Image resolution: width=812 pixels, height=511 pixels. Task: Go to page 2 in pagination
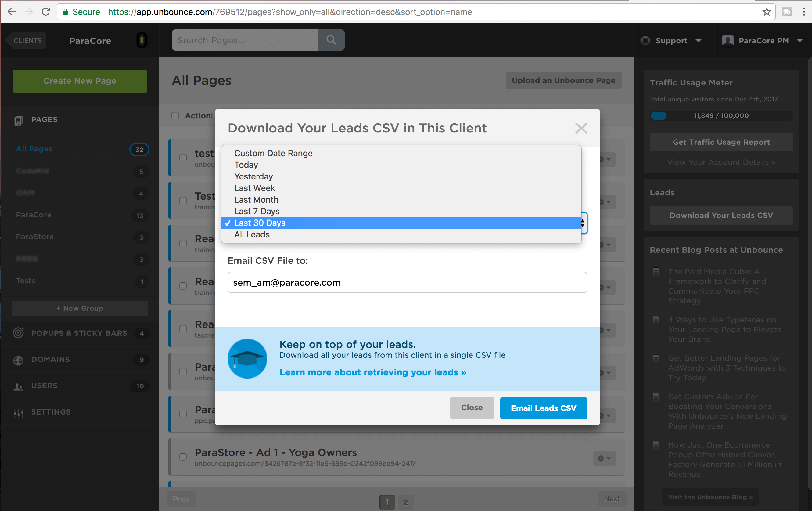coord(406,502)
